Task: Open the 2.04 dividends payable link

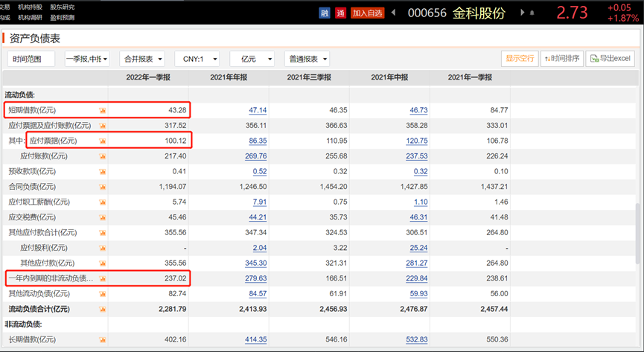Action: pyautogui.click(x=260, y=248)
